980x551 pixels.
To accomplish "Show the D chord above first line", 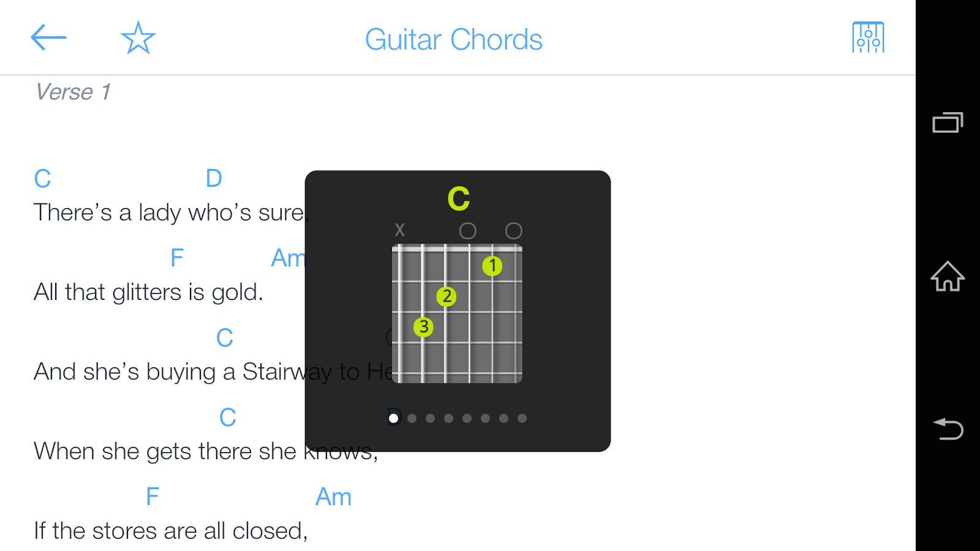I will pyautogui.click(x=214, y=179).
